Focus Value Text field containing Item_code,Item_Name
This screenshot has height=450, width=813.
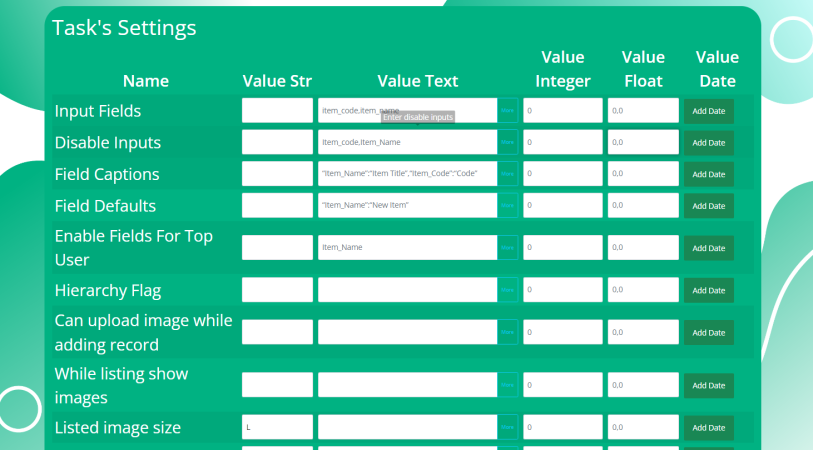coord(407,143)
